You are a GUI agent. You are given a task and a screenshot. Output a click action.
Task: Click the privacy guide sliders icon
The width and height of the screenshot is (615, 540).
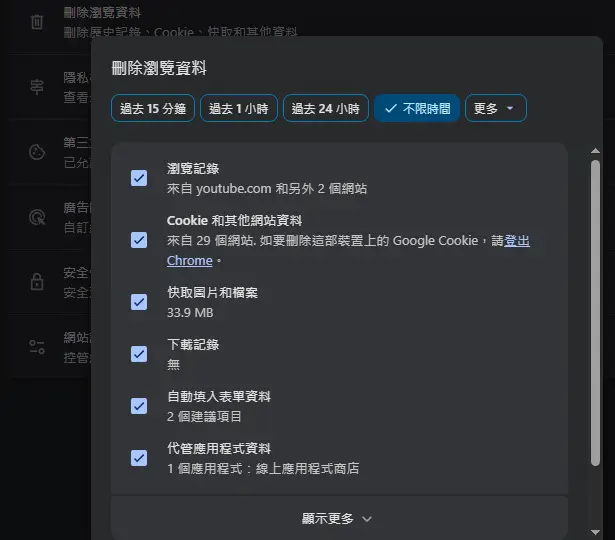click(37, 87)
